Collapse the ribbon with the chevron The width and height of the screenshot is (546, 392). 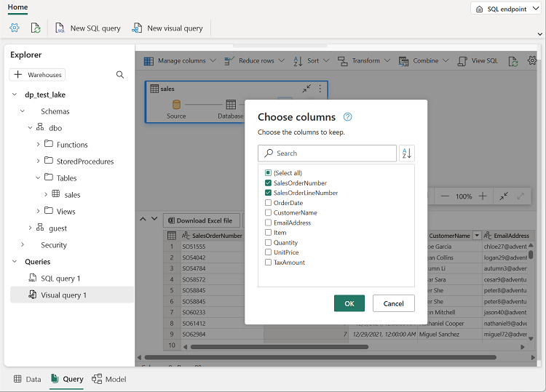[x=539, y=34]
